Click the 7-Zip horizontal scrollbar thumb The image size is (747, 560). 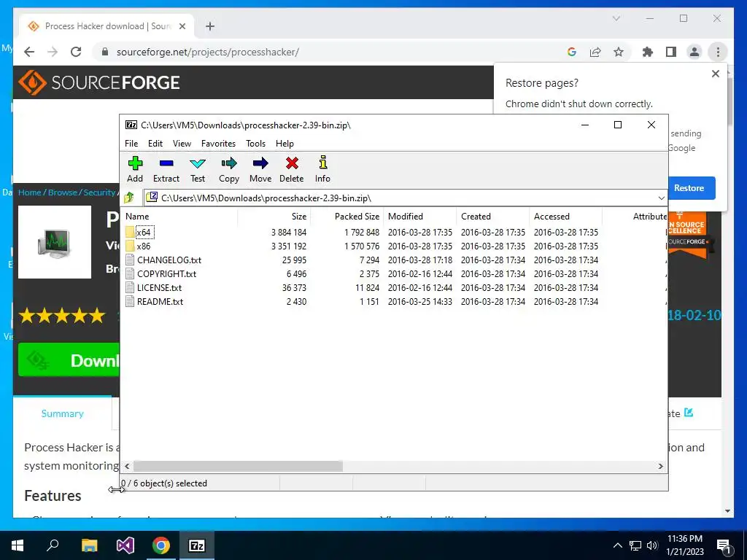click(238, 466)
